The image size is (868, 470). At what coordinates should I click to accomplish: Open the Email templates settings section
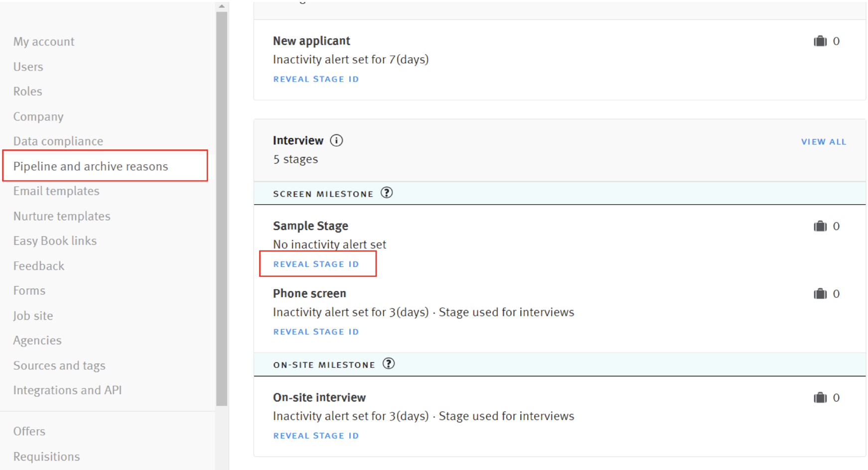56,191
